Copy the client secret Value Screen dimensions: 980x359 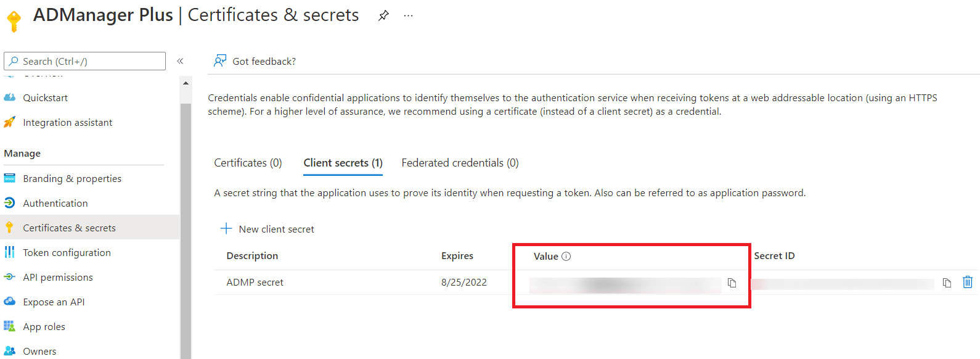(x=732, y=283)
